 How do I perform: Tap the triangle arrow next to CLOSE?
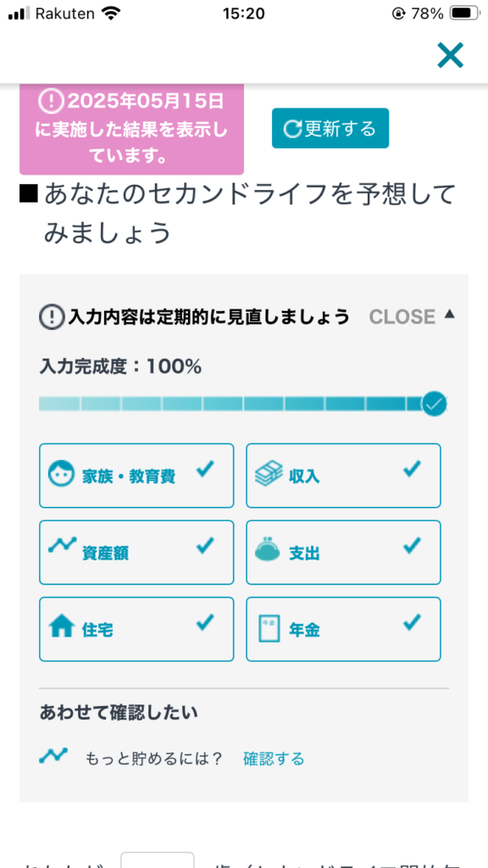(450, 314)
